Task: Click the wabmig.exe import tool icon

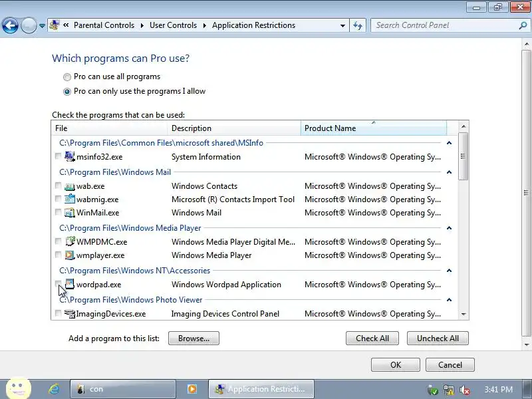Action: [70, 199]
